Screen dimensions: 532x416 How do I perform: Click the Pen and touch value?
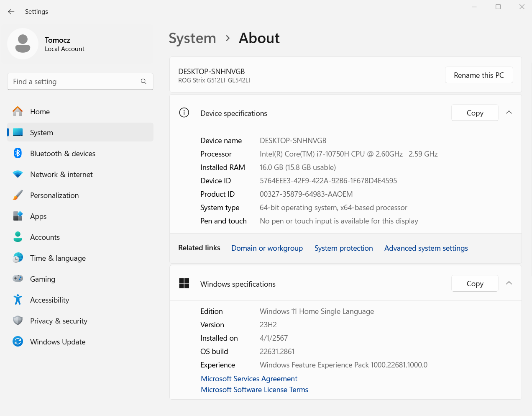339,221
